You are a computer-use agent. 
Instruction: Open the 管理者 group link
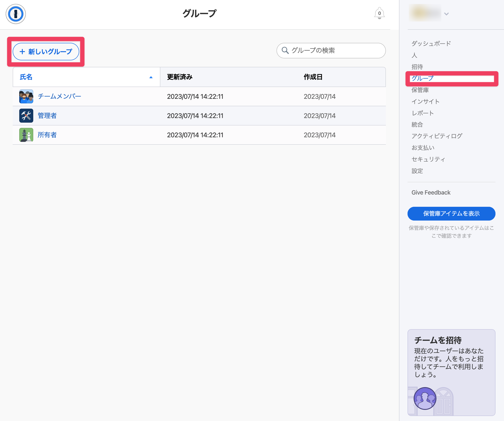[x=47, y=116]
